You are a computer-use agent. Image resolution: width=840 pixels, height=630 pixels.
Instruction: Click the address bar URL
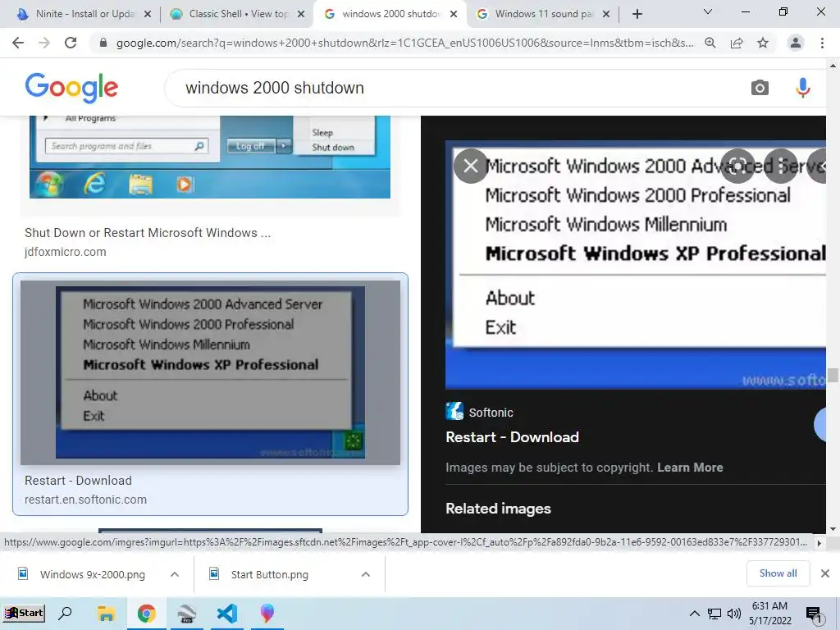pos(404,43)
